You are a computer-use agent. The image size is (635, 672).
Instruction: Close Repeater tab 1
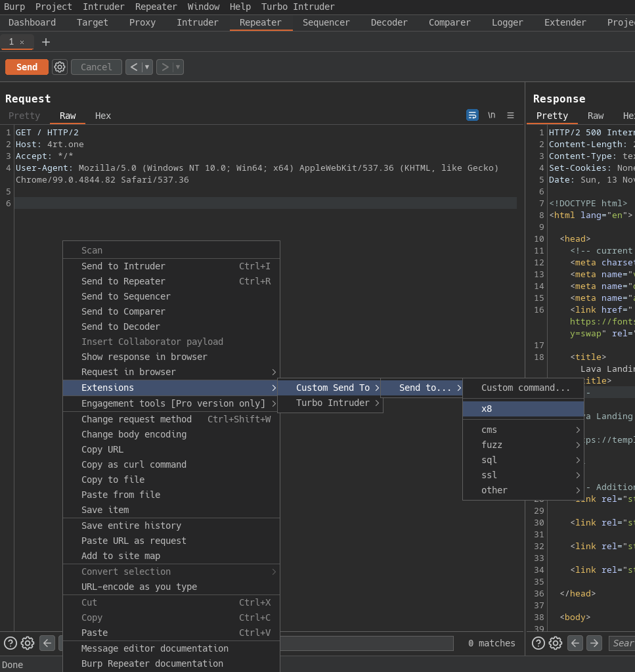pos(22,42)
